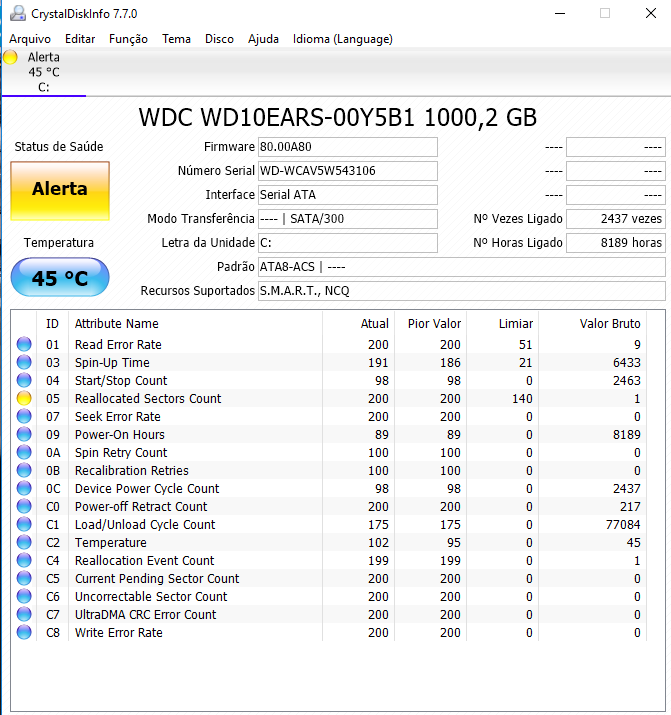
Task: Open the Disco menu
Action: [x=219, y=39]
